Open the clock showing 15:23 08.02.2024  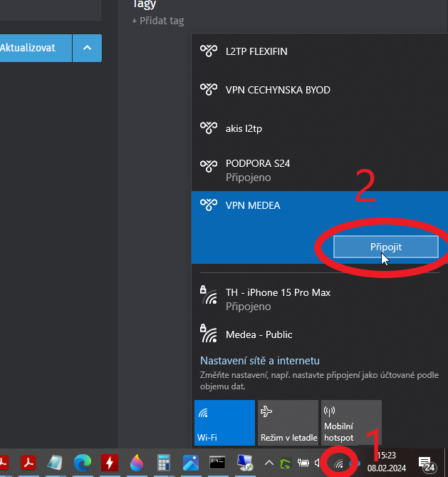(386, 462)
